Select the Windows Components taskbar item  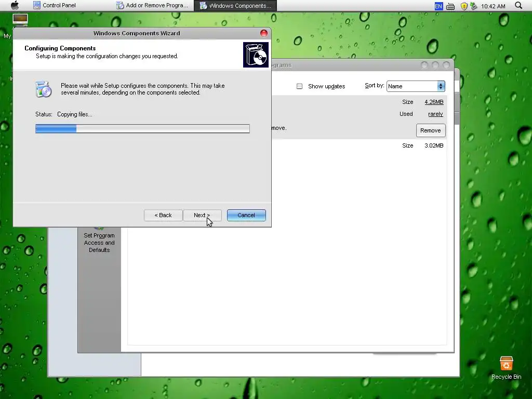tap(235, 5)
